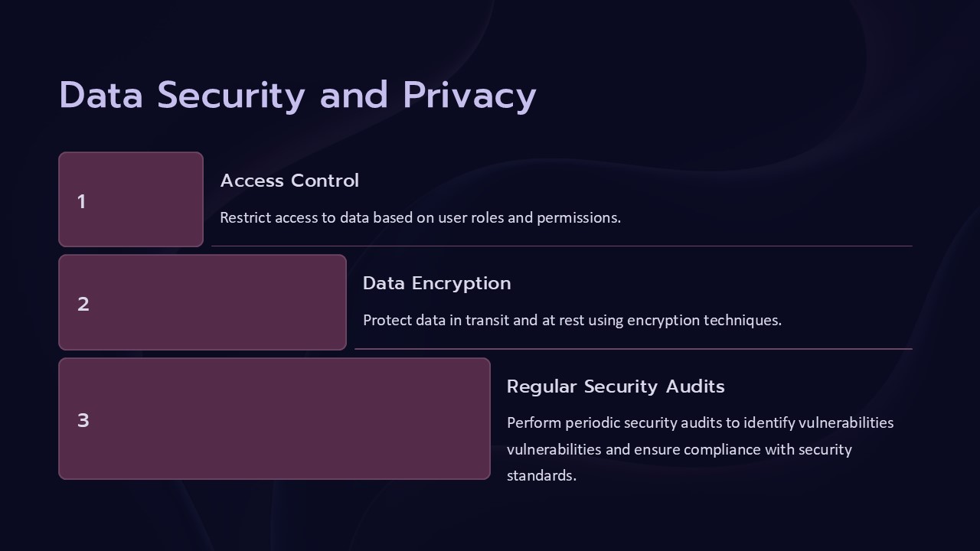980x551 pixels.
Task: Click the divider line below Access Control description
Action: point(561,246)
